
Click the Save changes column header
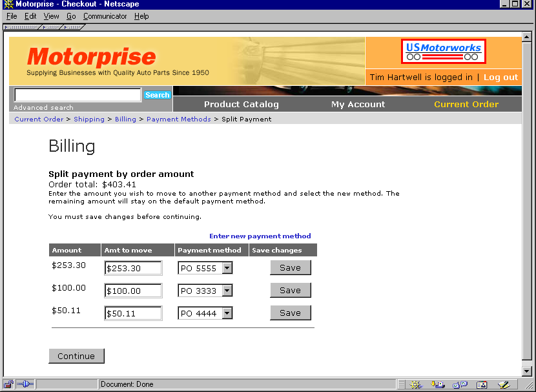tap(283, 250)
